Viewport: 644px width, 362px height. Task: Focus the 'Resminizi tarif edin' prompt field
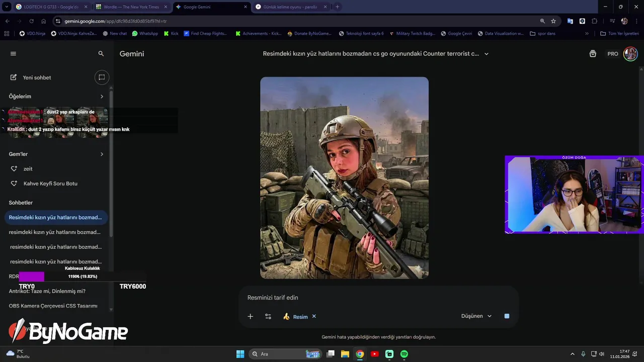pyautogui.click(x=378, y=298)
